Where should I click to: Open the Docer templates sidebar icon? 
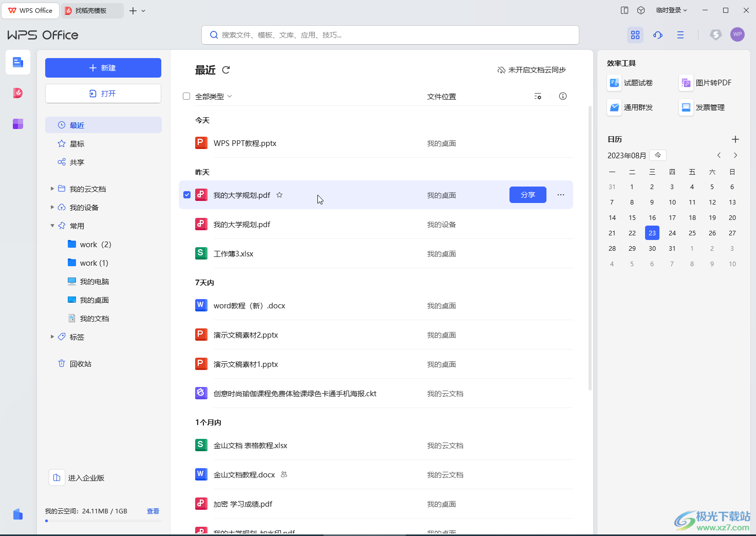18,93
